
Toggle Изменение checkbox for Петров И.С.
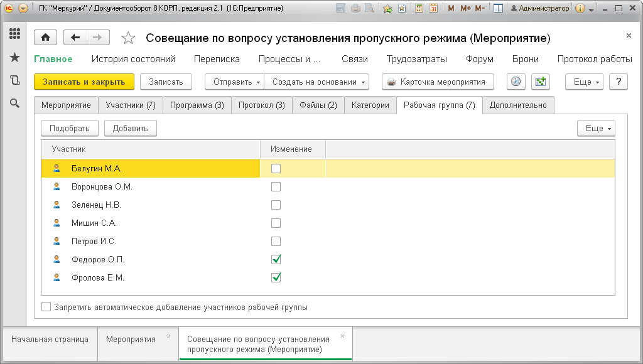(276, 241)
